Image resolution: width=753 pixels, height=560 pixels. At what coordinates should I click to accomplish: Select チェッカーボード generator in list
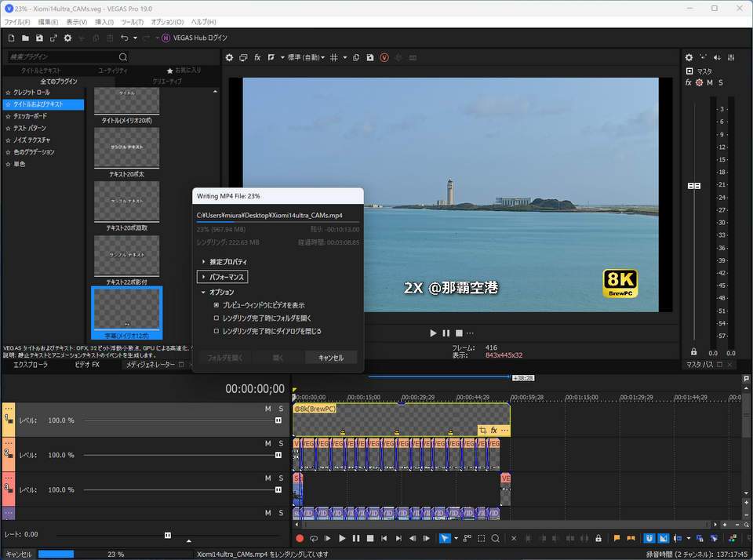tap(33, 116)
